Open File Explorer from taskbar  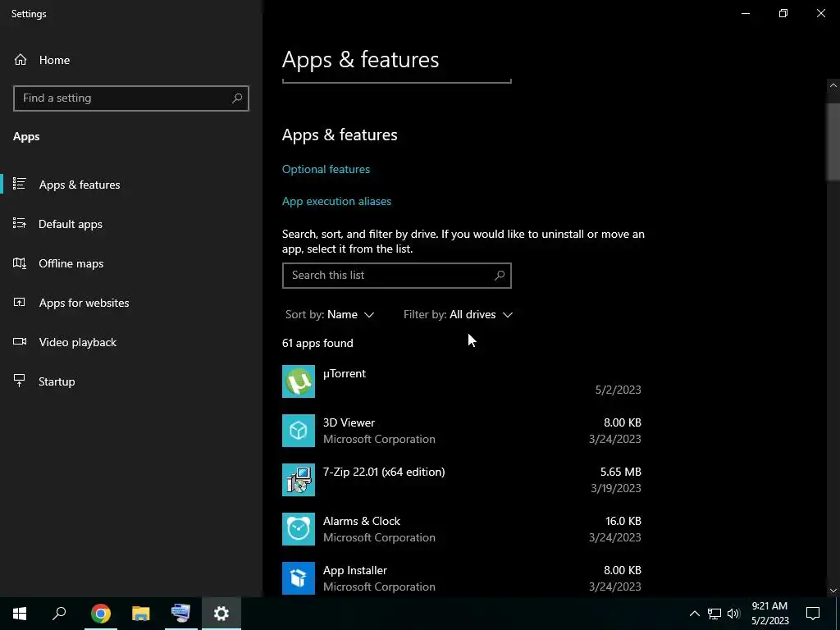140,614
